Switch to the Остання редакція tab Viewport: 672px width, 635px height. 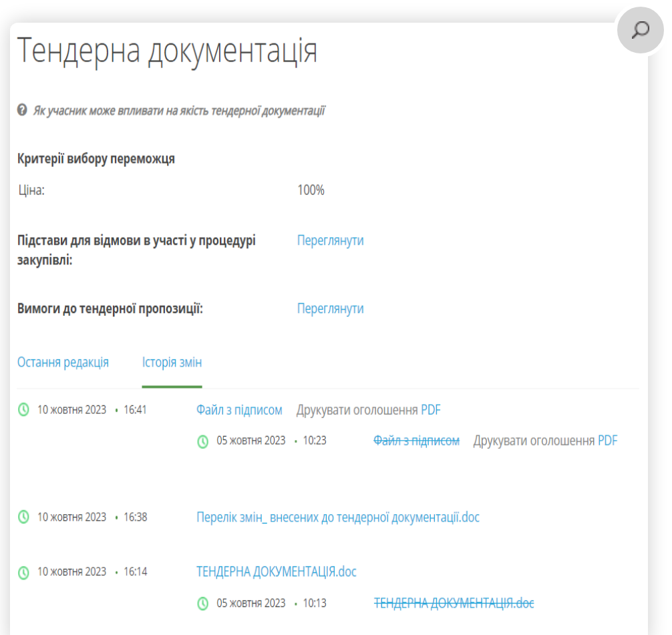tap(63, 363)
